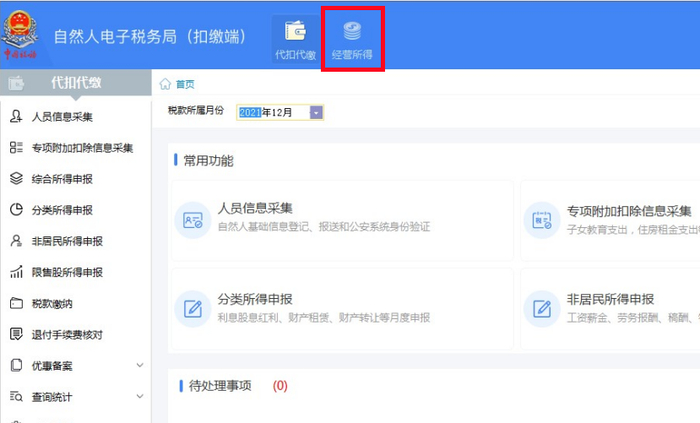
Task: Click the home icon beside 首页
Action: [165, 84]
